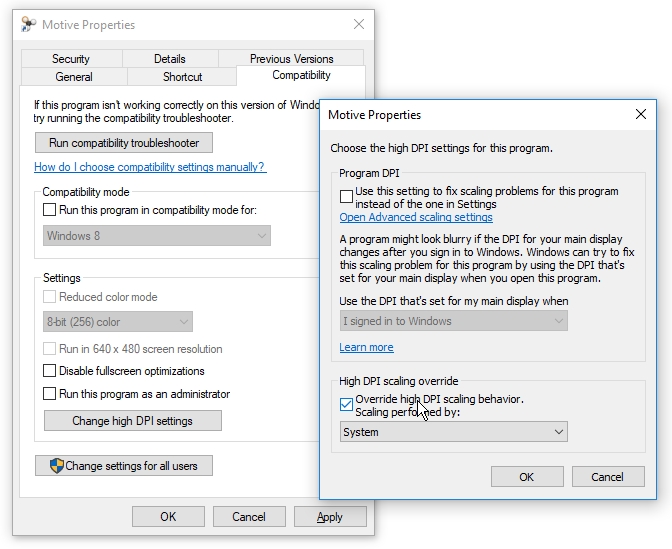This screenshot has height=549, width=672.
Task: Click the Learn more link
Action: 366,347
